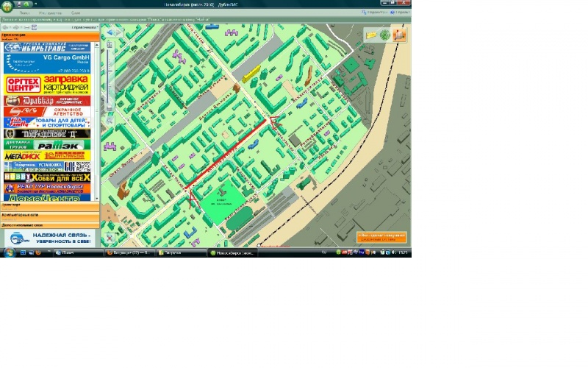
Task: Expand the quick access toolbar dropdown arrow
Action: (35, 4)
